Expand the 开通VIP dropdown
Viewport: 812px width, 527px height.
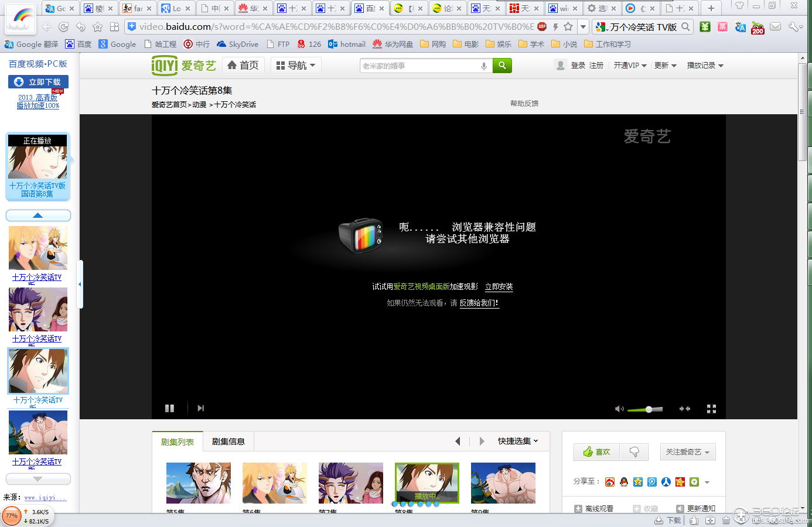tap(630, 66)
